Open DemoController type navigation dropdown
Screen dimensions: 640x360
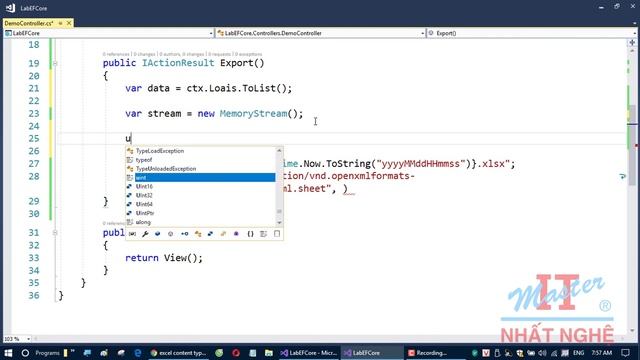321,33
